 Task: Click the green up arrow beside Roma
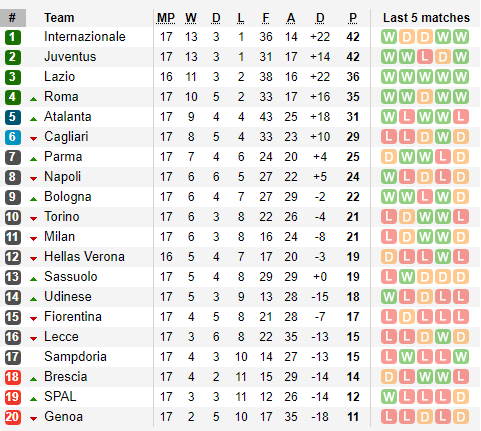coord(33,99)
